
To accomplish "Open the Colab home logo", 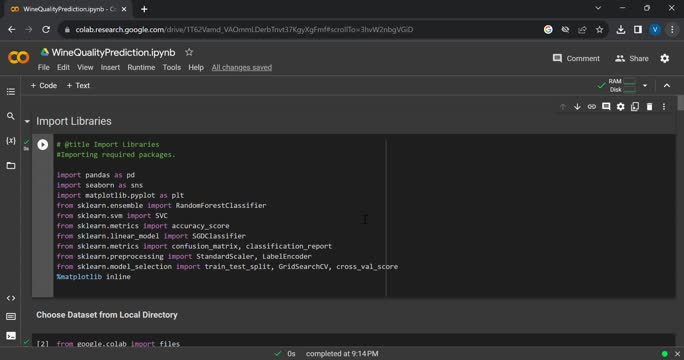I will [18, 58].
